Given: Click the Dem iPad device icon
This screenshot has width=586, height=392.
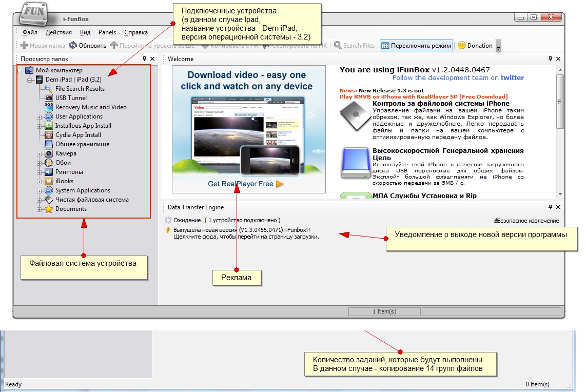Looking at the screenshot, I should click(39, 80).
